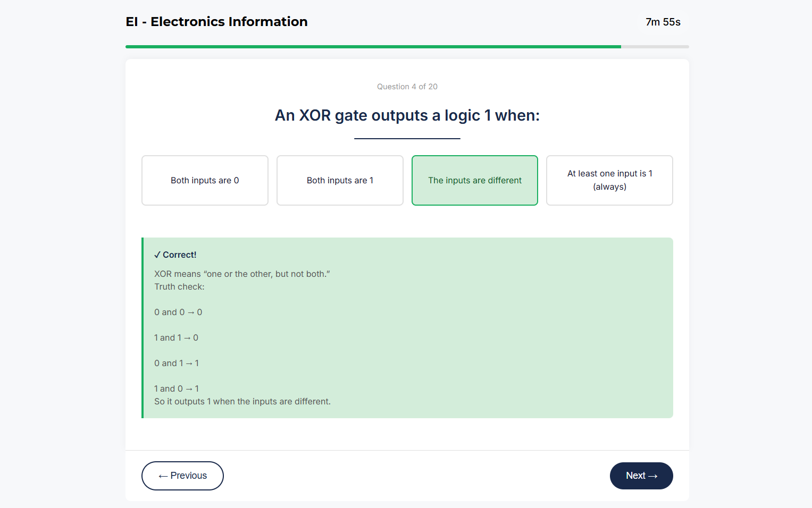Viewport: 812px width, 508px height.
Task: Click the "Question 4 of 20" label
Action: [x=407, y=86]
